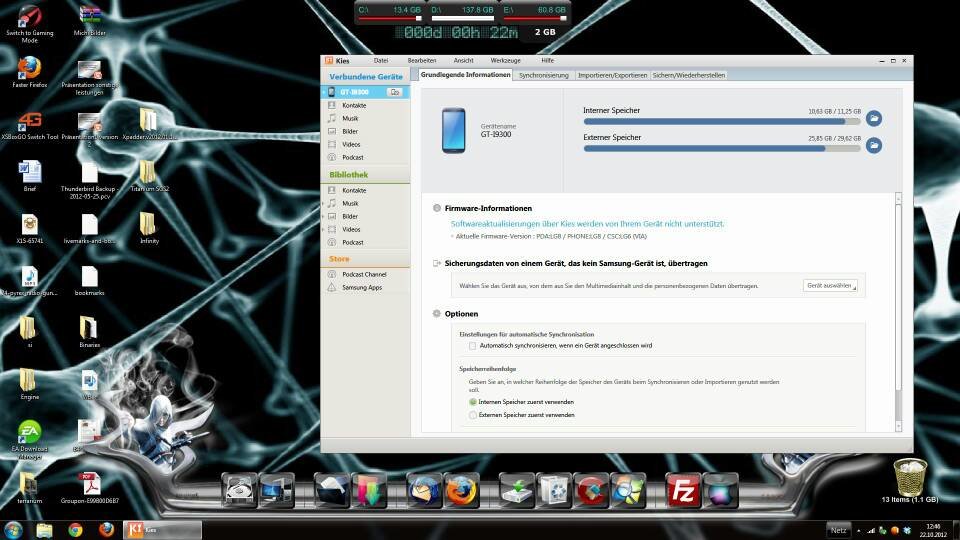Open CCleaner icon in the dock
Viewport: 960px width, 540px height.
pos(590,490)
